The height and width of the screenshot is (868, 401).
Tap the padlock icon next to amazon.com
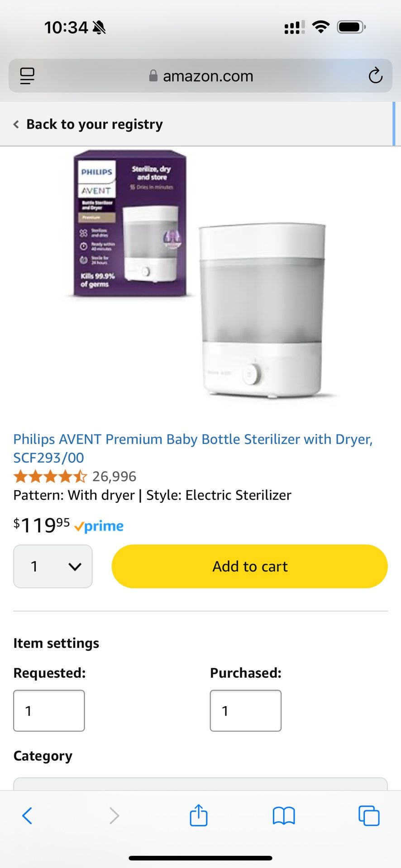pyautogui.click(x=153, y=75)
